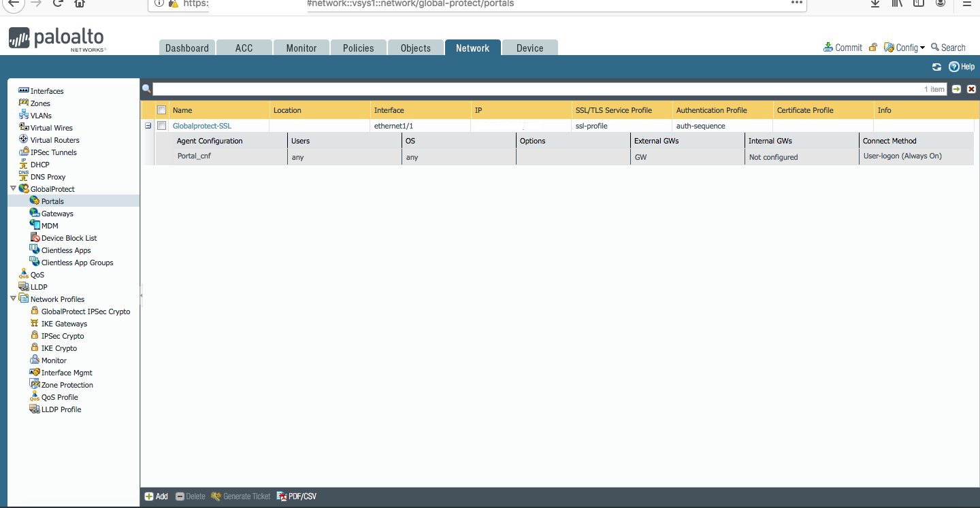The height and width of the screenshot is (508, 980).
Task: Click the green apply filter arrow icon
Action: click(956, 89)
